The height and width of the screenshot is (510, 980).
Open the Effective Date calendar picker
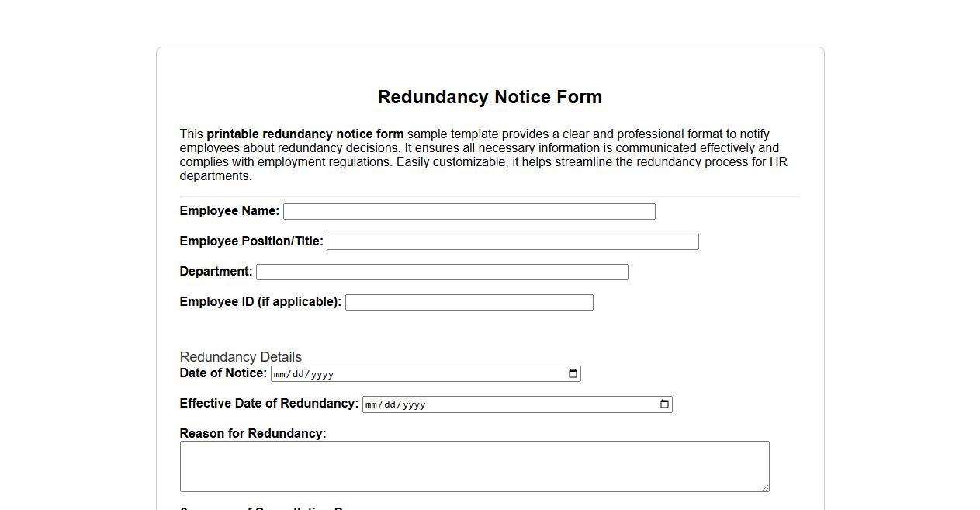[x=663, y=404]
